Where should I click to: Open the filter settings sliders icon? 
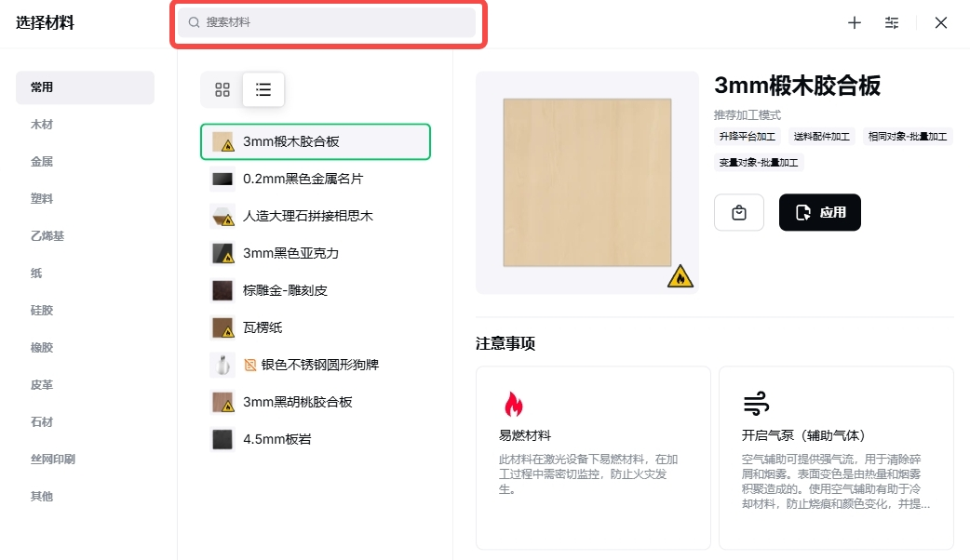[x=892, y=23]
